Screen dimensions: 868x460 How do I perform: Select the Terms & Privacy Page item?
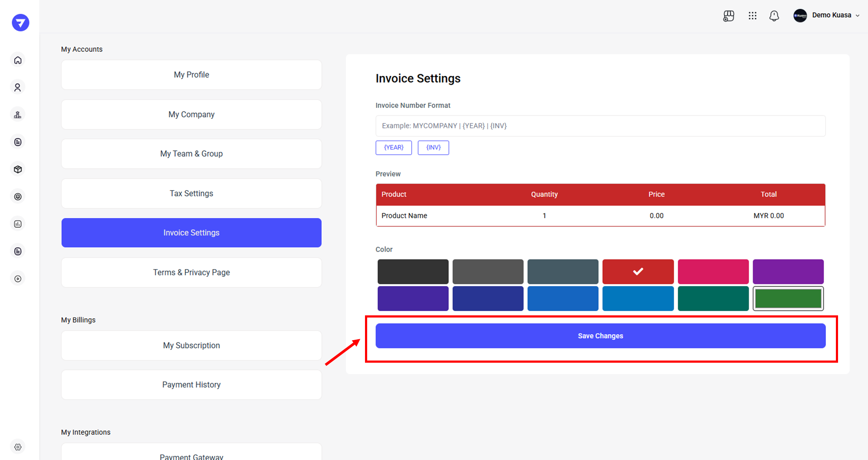191,272
